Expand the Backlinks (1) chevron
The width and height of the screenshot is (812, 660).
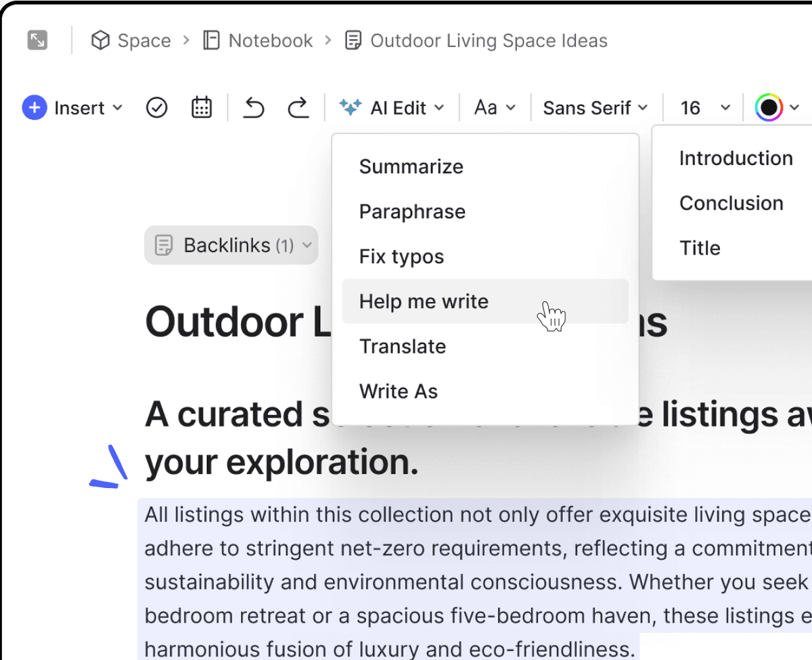click(308, 245)
